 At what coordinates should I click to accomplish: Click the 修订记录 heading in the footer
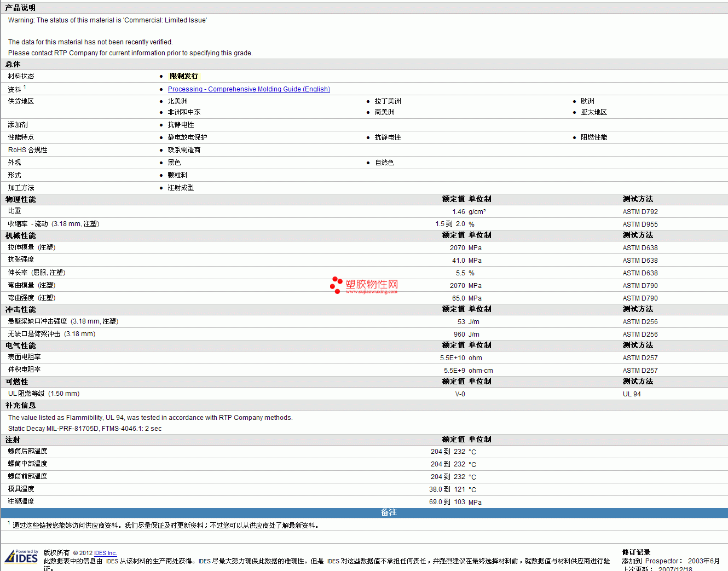[x=636, y=552]
